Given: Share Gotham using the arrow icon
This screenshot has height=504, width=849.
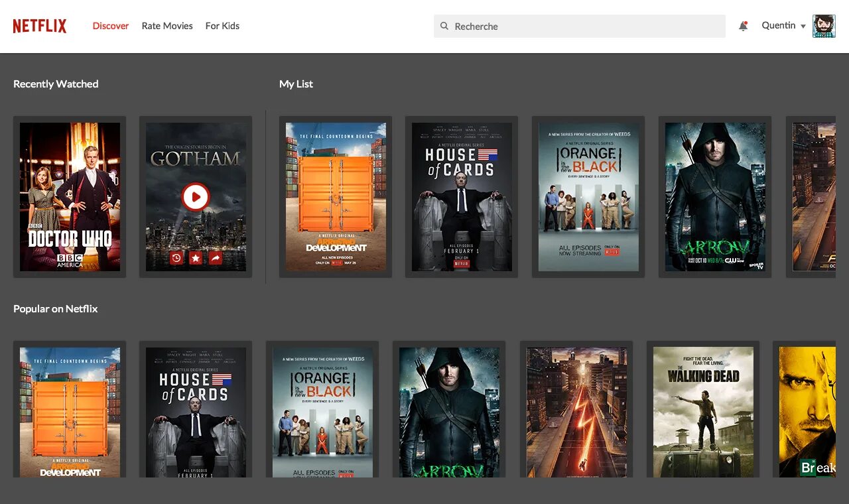Looking at the screenshot, I should point(216,258).
